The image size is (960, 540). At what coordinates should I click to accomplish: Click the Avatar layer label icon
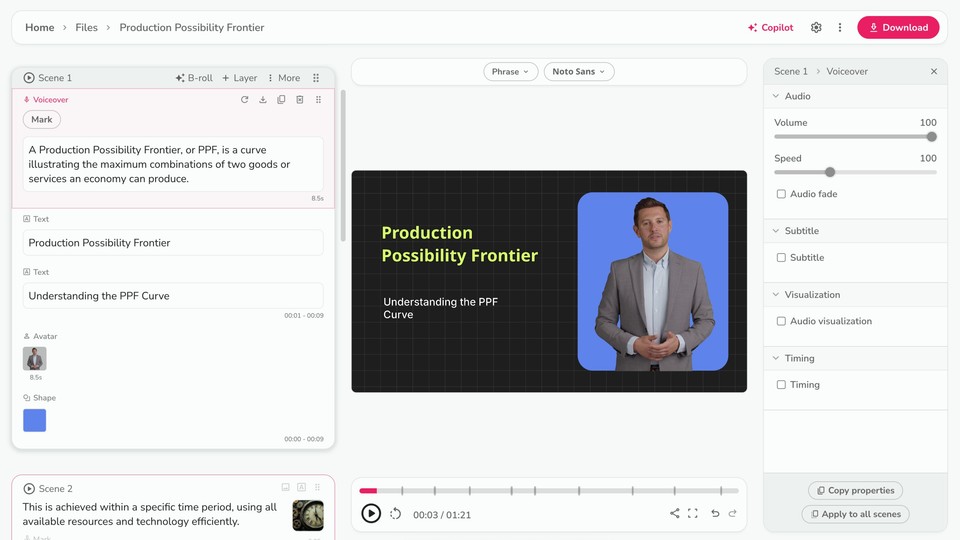[26, 336]
